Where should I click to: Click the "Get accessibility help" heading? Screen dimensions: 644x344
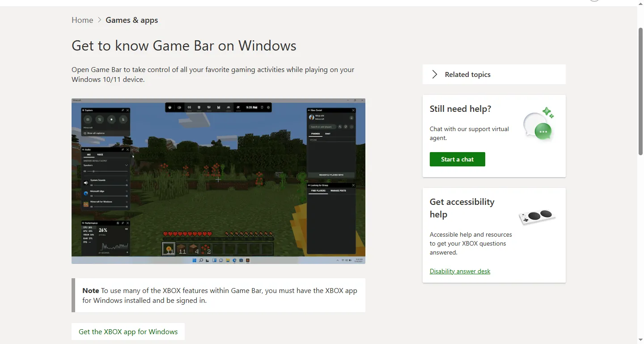[462, 208]
